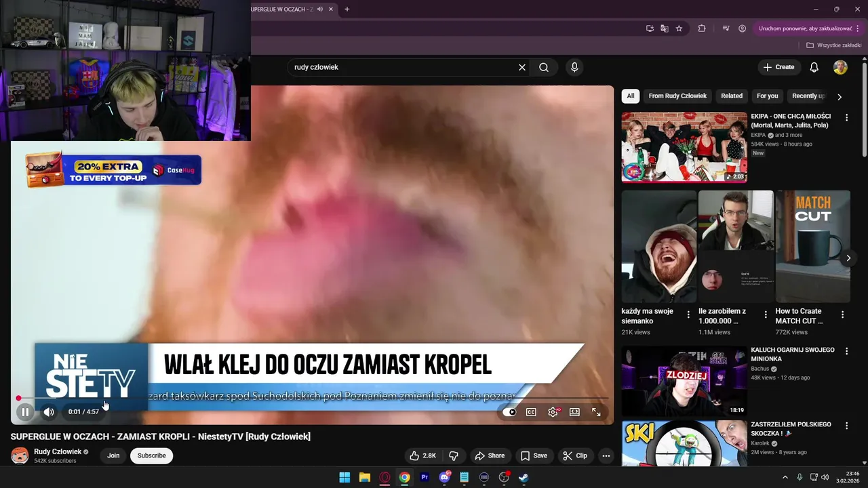Viewport: 868px width, 488px height.
Task: Bookmark this page with star icon
Action: [679, 28]
